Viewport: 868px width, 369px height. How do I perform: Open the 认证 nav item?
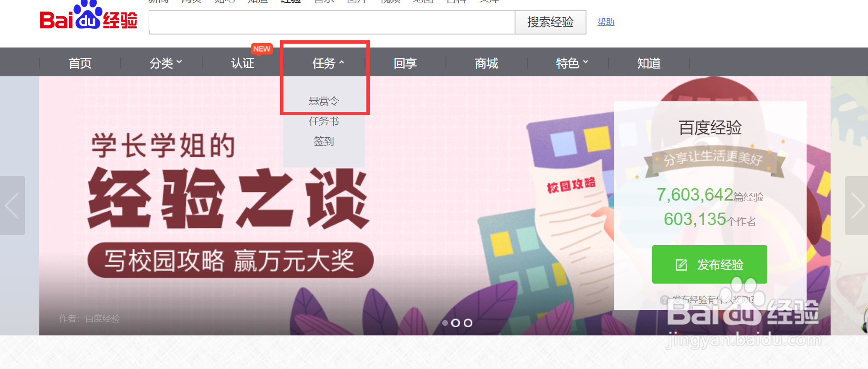243,63
